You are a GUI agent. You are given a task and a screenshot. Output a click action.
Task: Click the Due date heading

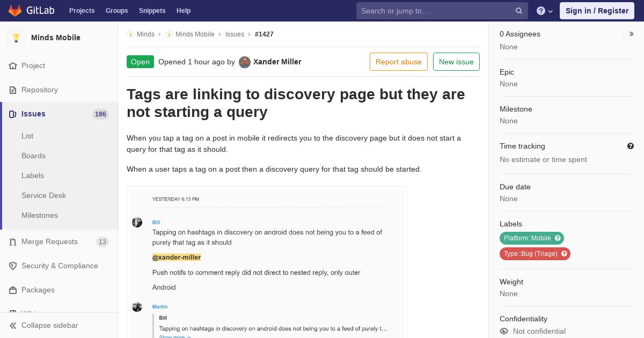[515, 187]
